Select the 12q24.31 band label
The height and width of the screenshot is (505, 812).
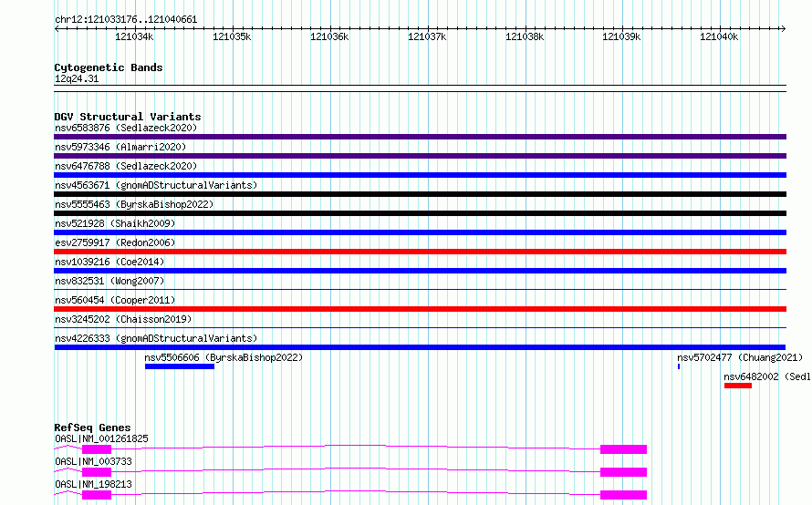click(x=77, y=78)
